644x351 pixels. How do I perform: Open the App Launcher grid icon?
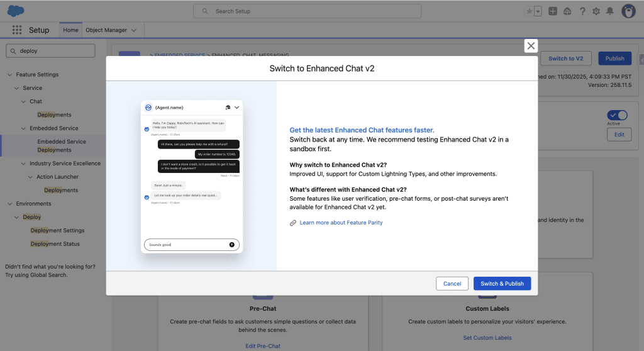(16, 30)
